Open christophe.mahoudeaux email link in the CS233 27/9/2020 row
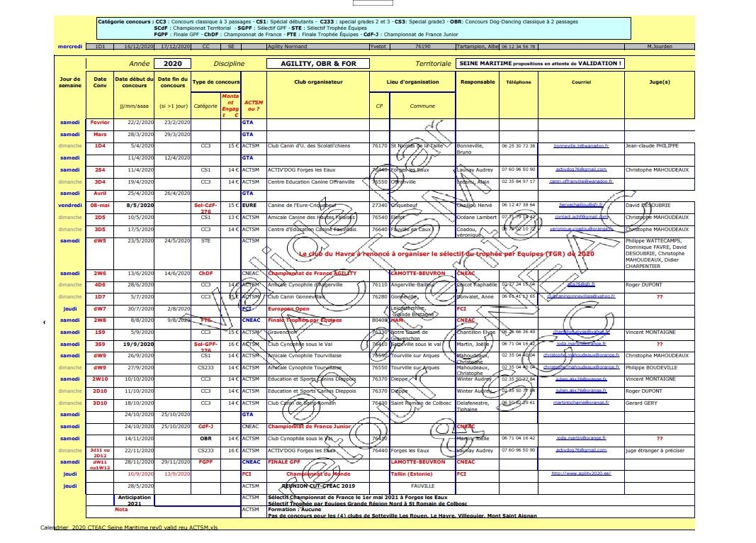Image resolution: width=756 pixels, height=543 pixels. tap(581, 367)
